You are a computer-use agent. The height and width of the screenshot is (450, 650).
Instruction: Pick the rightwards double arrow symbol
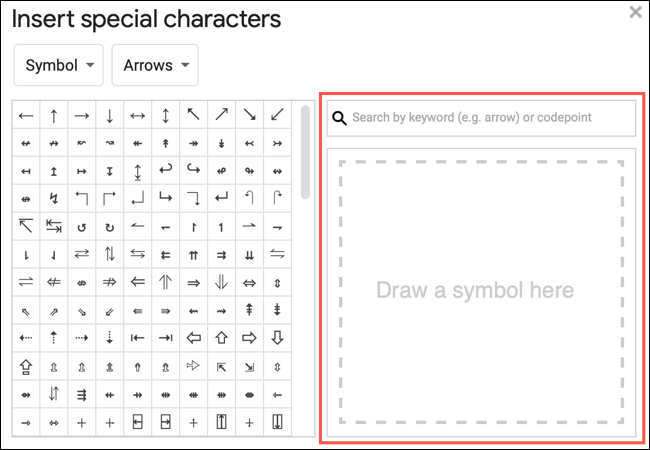pos(194,283)
